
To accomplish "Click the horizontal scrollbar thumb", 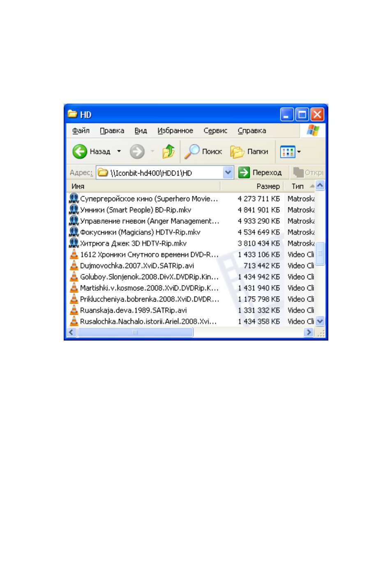I will [x=135, y=332].
